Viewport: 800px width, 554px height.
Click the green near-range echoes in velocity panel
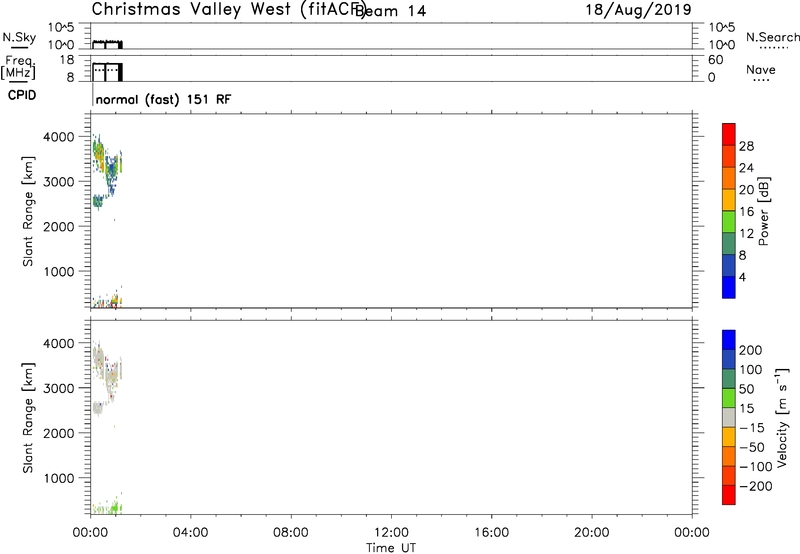[107, 508]
